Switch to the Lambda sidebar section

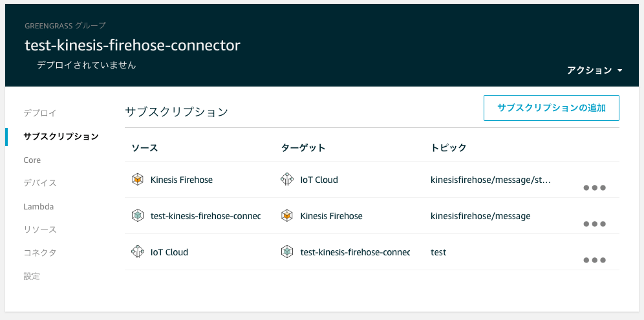[x=39, y=207]
